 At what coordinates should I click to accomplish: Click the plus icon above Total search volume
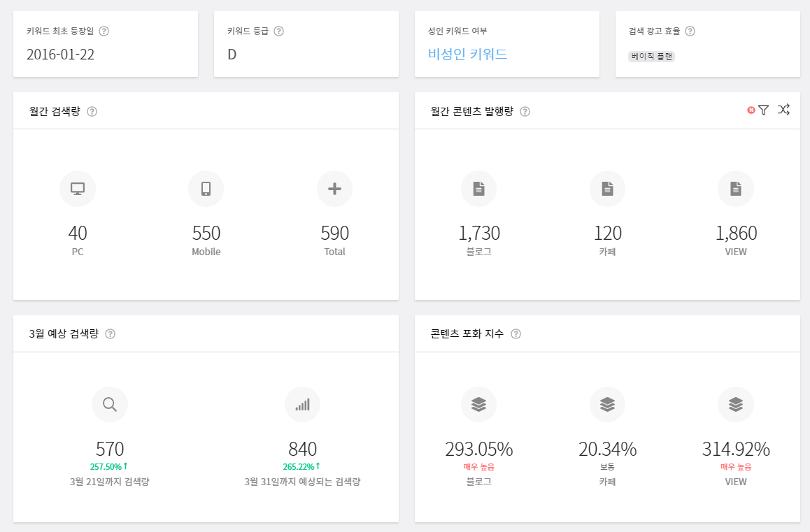pyautogui.click(x=334, y=188)
